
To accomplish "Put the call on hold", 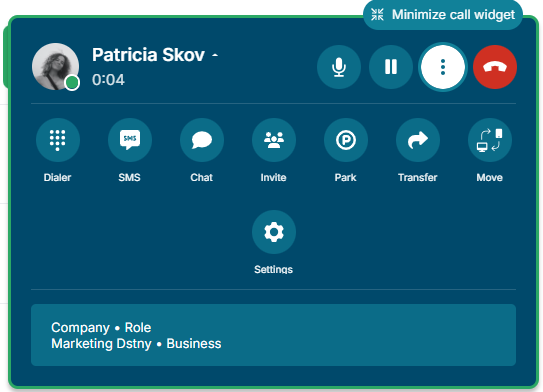I will pyautogui.click(x=391, y=67).
